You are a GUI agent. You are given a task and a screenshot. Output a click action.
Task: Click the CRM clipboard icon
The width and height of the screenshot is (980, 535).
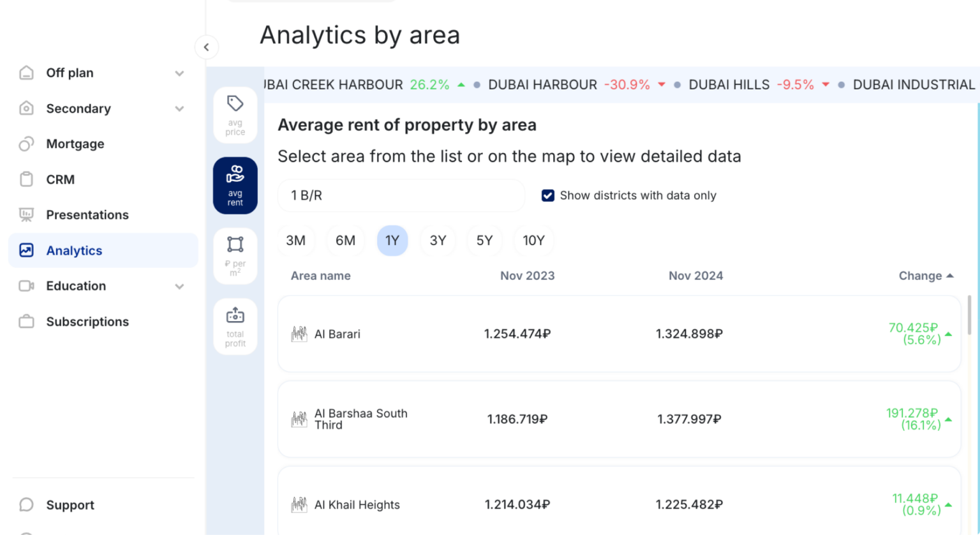[26, 179]
